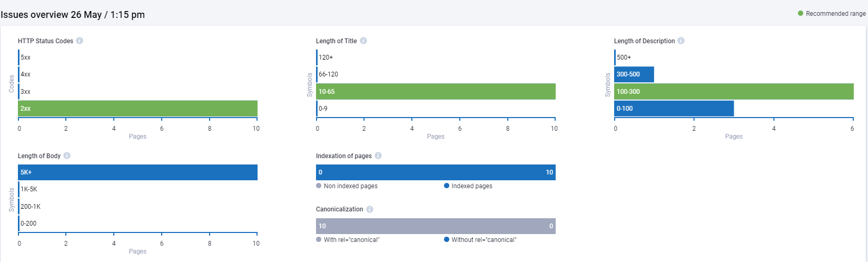Click the gray Canonicalization bar
The image size is (868, 262).
coord(436,226)
